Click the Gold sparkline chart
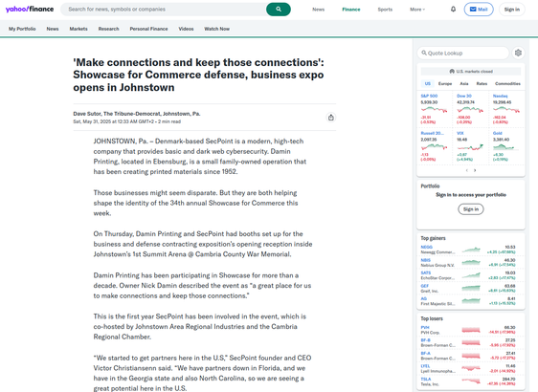The height and width of the screenshot is (392, 538). (506, 147)
